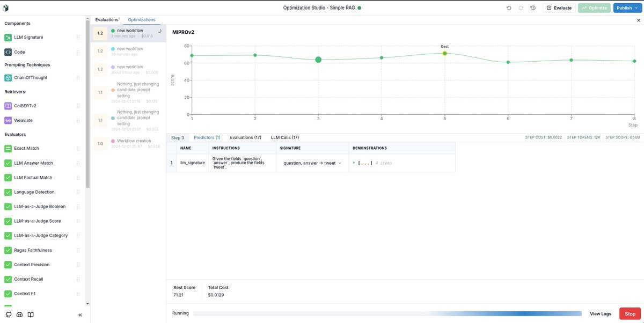
Task: Open the documentation book icon
Action: pyautogui.click(x=31, y=314)
